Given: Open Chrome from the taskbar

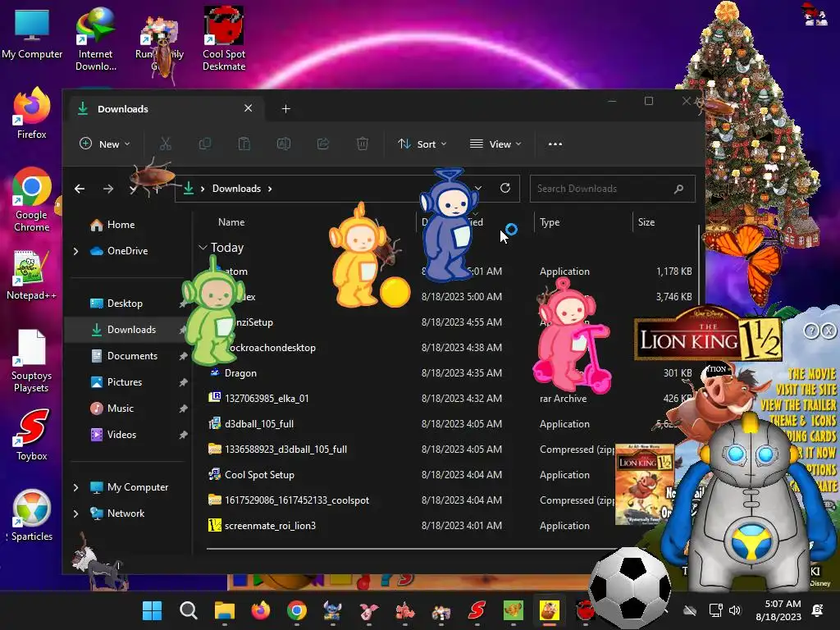Looking at the screenshot, I should [x=297, y=610].
